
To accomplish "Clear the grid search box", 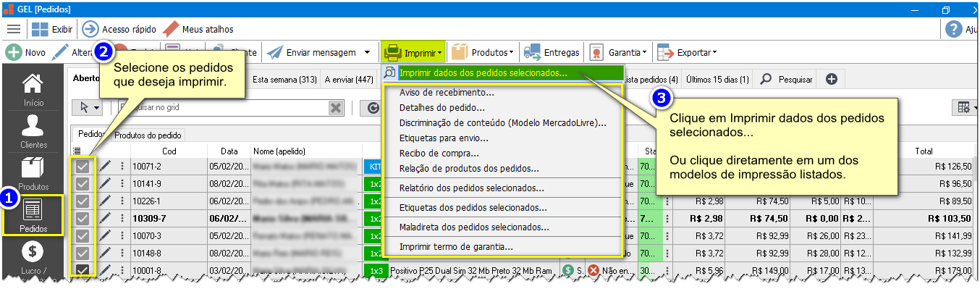I will pyautogui.click(x=336, y=107).
